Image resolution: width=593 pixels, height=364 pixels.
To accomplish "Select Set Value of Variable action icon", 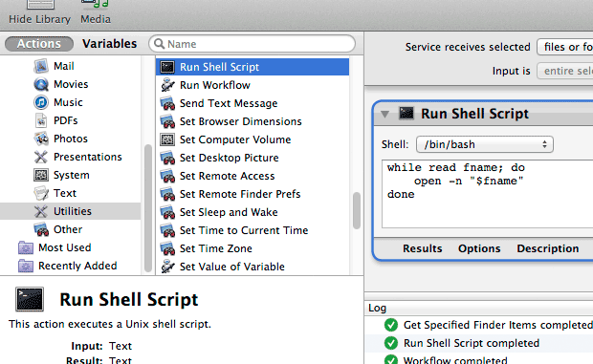I will [x=167, y=267].
